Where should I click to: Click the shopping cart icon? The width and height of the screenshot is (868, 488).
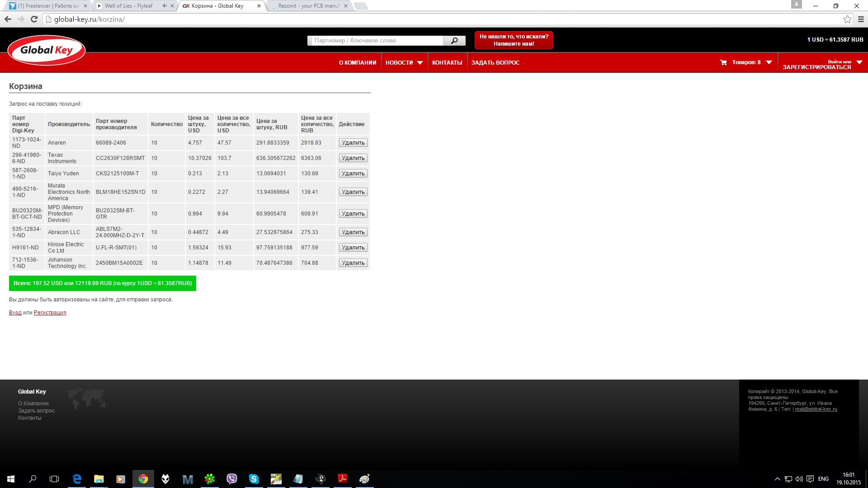[723, 62]
